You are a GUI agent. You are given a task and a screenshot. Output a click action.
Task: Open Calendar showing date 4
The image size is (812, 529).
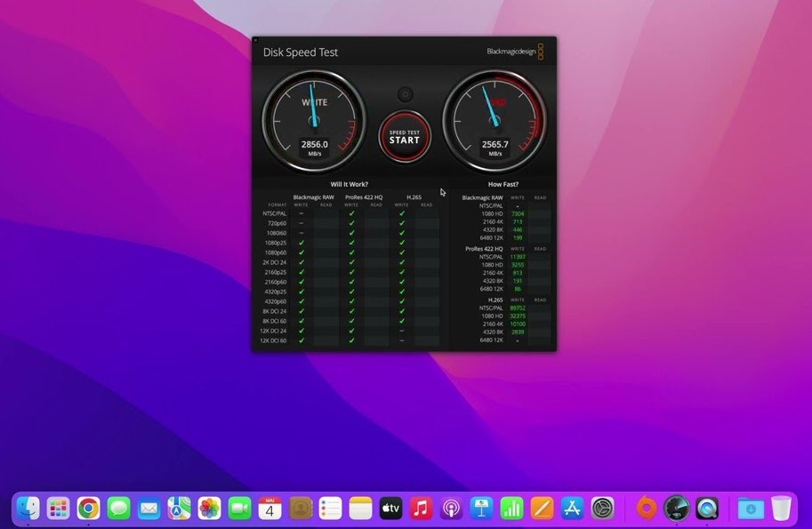[x=269, y=509]
